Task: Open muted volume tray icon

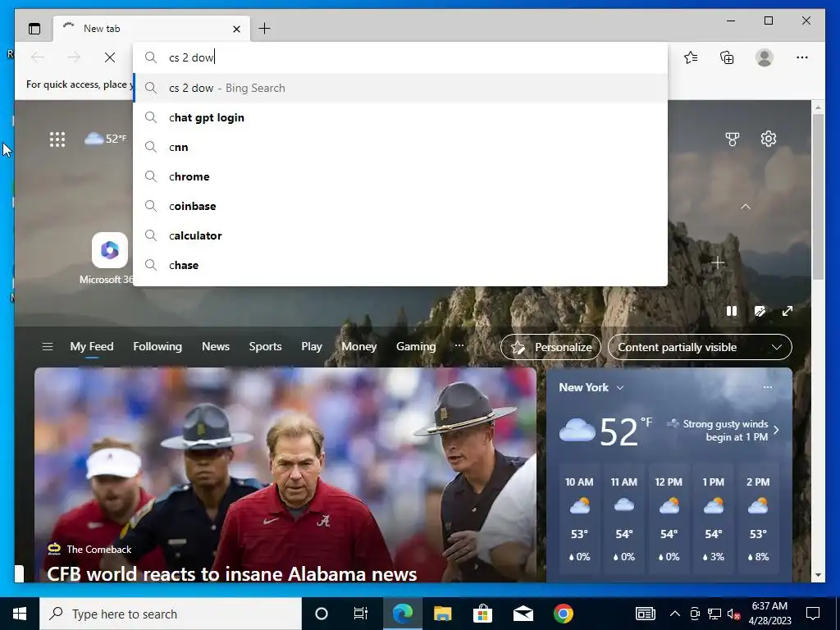Action: click(x=734, y=614)
